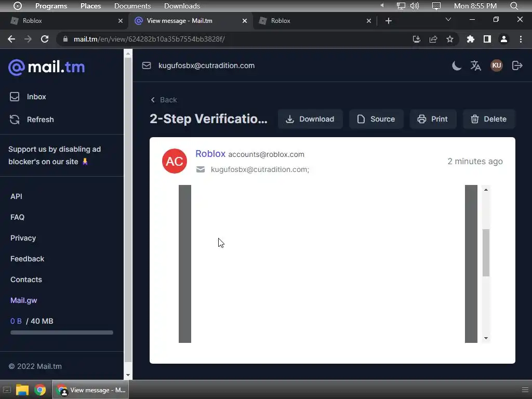
Task: Open the Inbox folder
Action: click(x=28, y=97)
